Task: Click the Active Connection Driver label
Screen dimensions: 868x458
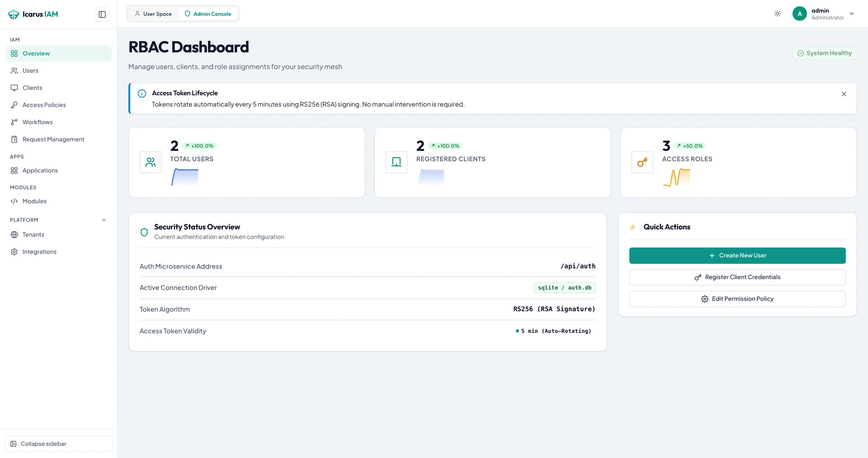Action: pos(178,288)
